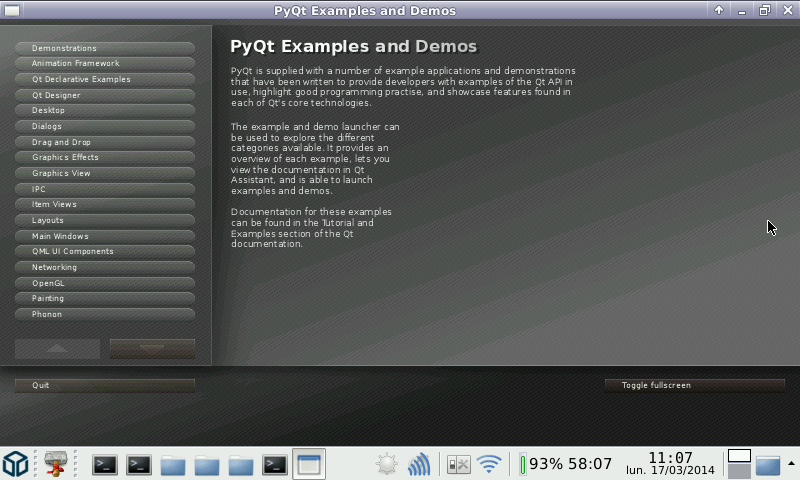The height and width of the screenshot is (480, 800).
Task: Switch workspace using the pager
Action: tap(739, 463)
